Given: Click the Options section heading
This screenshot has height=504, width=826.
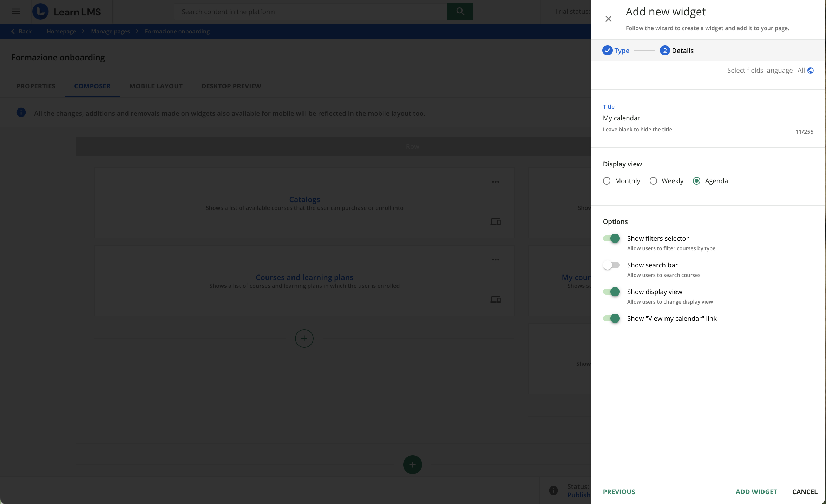Looking at the screenshot, I should [615, 221].
